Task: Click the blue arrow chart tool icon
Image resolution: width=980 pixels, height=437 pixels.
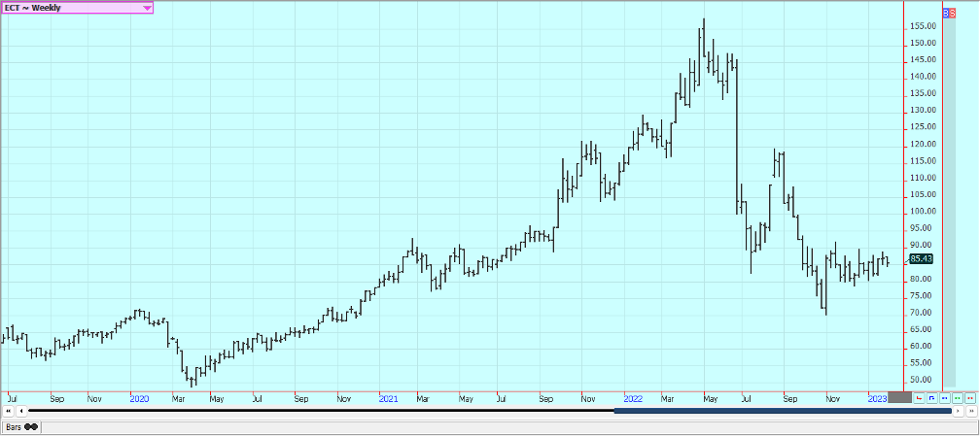Action: pos(932,398)
